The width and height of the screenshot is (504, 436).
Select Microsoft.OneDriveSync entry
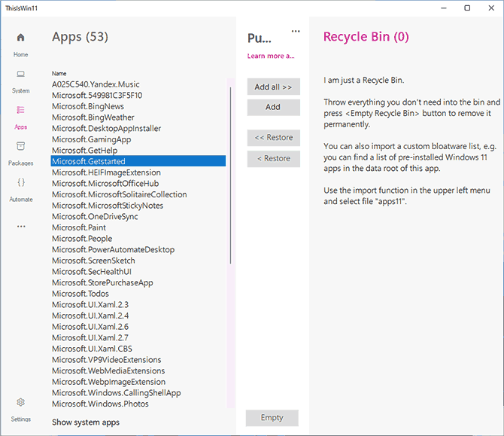coord(138,217)
